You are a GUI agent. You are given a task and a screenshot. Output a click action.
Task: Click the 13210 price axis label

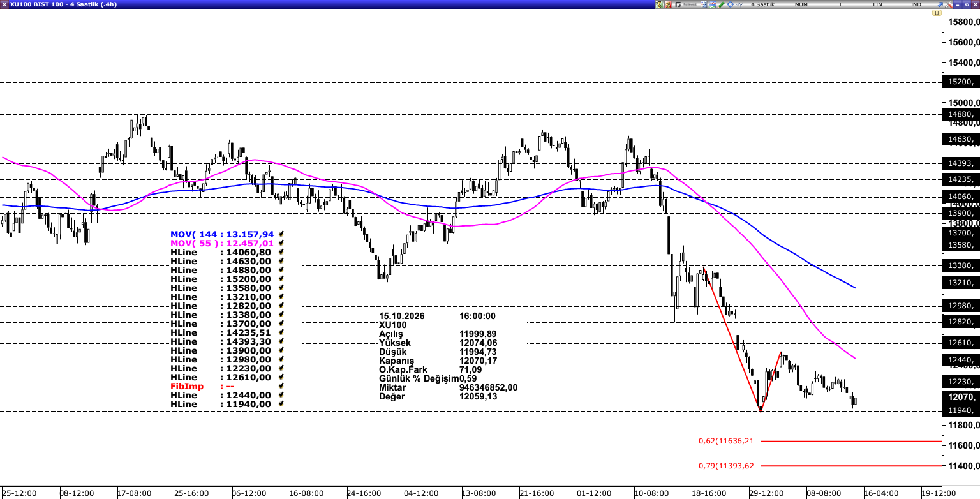(x=961, y=283)
